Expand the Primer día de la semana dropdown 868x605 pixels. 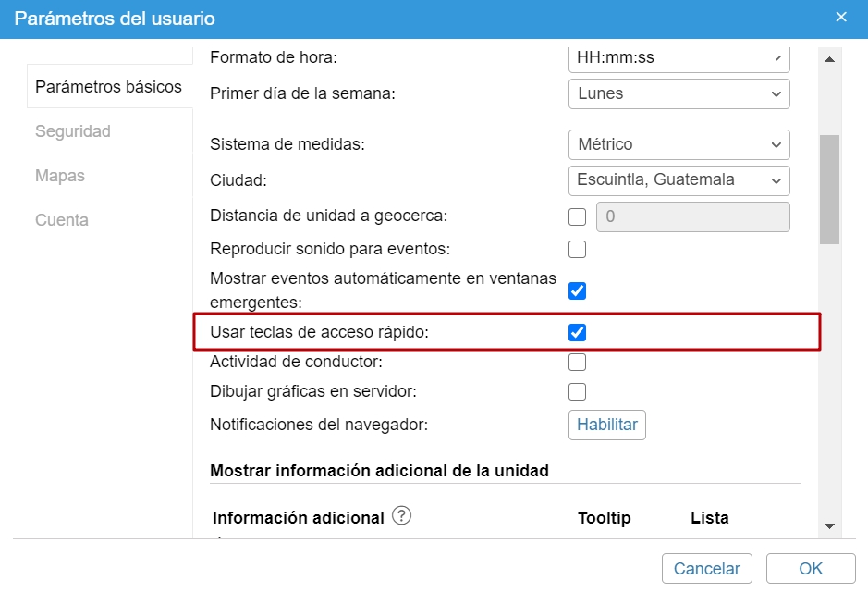point(679,93)
